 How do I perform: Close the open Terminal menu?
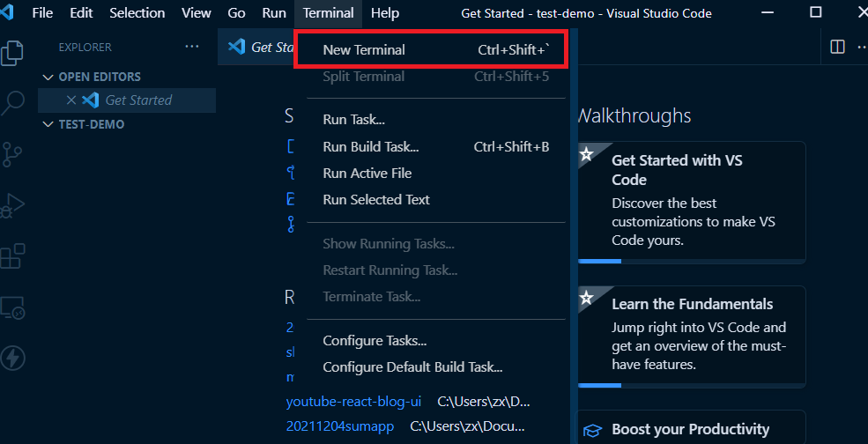click(x=329, y=12)
